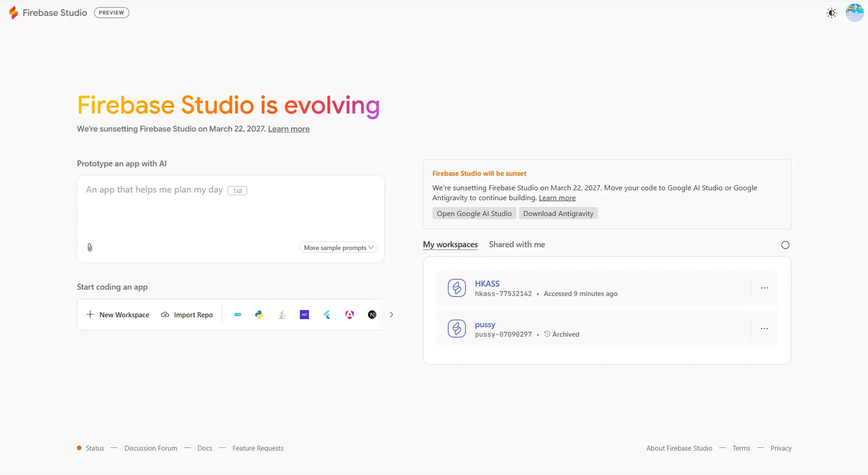This screenshot has width=868, height=475.
Task: Click the Open Google AI Studio button
Action: coord(474,213)
